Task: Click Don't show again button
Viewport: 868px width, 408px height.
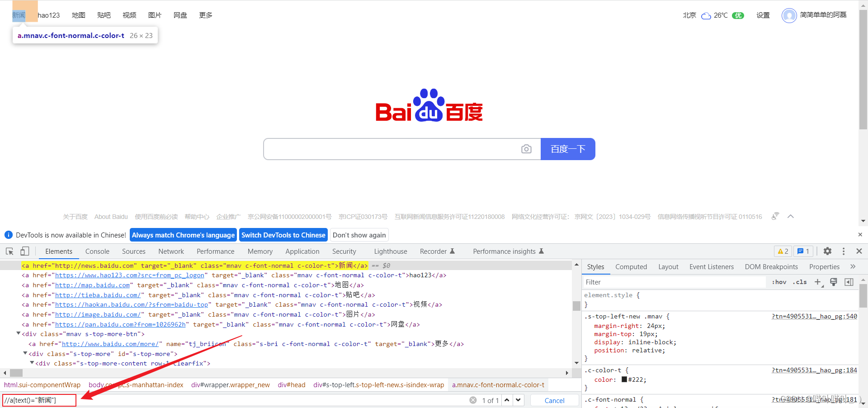Action: click(359, 235)
